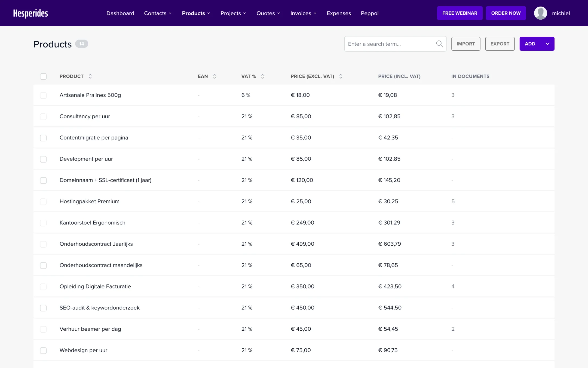Click the Hesperides logo

pos(30,13)
